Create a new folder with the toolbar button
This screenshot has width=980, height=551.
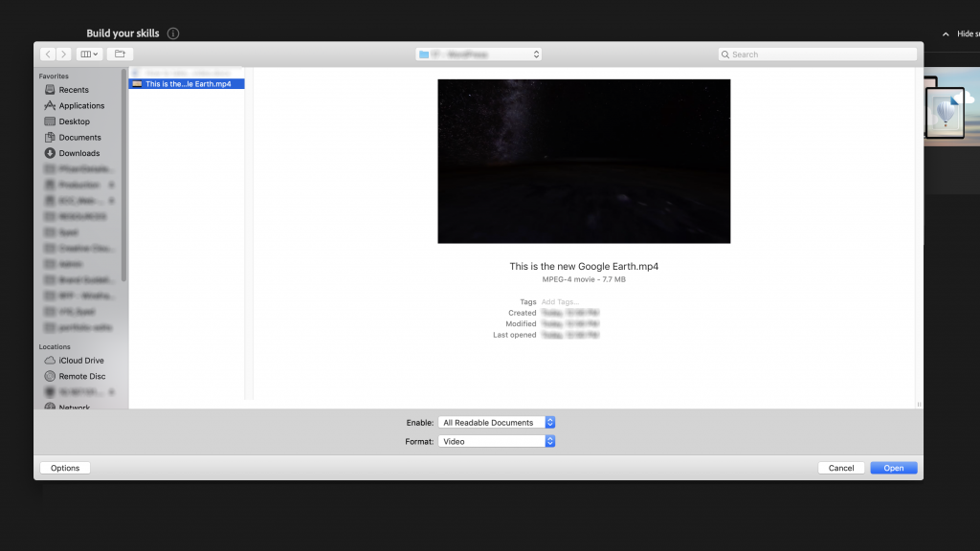tap(120, 55)
